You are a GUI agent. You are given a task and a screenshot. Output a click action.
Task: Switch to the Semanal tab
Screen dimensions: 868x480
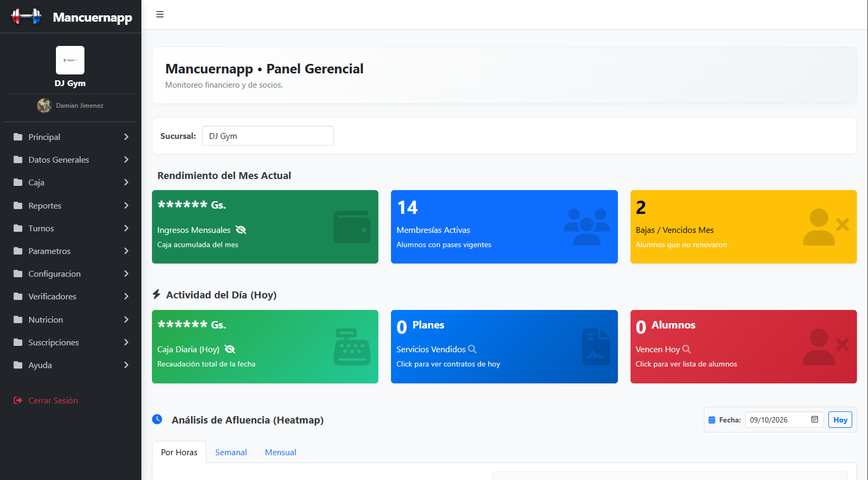click(x=231, y=452)
